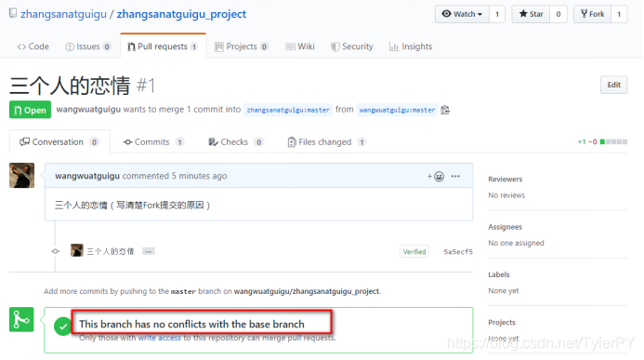The image size is (644, 360).
Task: Switch to the Files changed tab
Action: pyautogui.click(x=326, y=141)
